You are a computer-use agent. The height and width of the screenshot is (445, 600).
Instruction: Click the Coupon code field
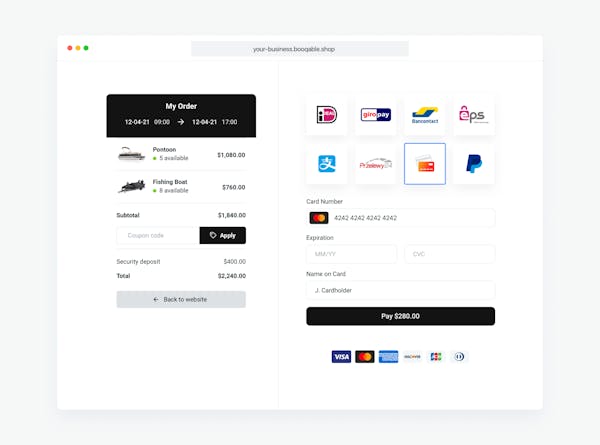tap(158, 235)
